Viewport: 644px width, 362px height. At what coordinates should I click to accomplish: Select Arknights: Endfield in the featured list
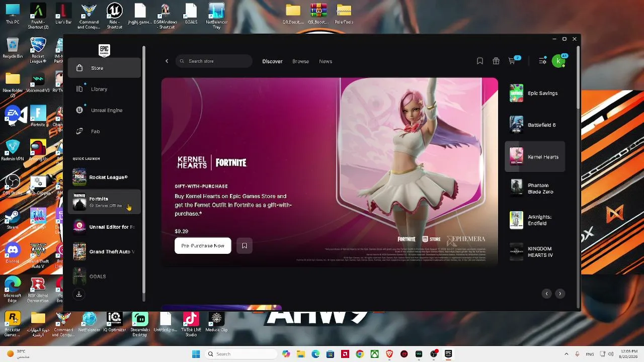(535, 220)
